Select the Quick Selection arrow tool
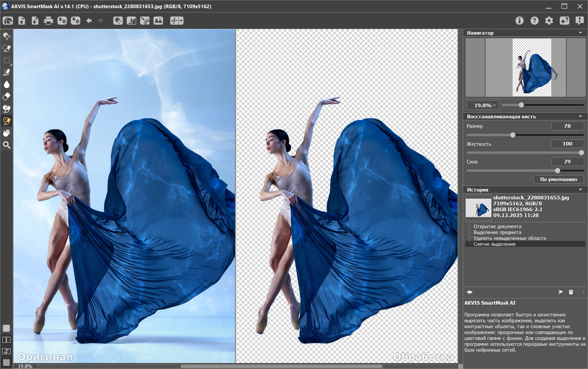The width and height of the screenshot is (588, 369). 7,36
